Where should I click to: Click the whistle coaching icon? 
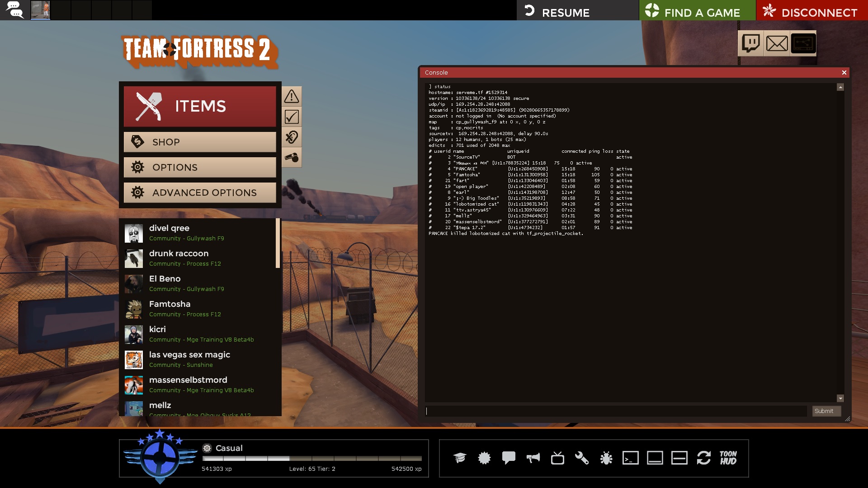pos(292,158)
